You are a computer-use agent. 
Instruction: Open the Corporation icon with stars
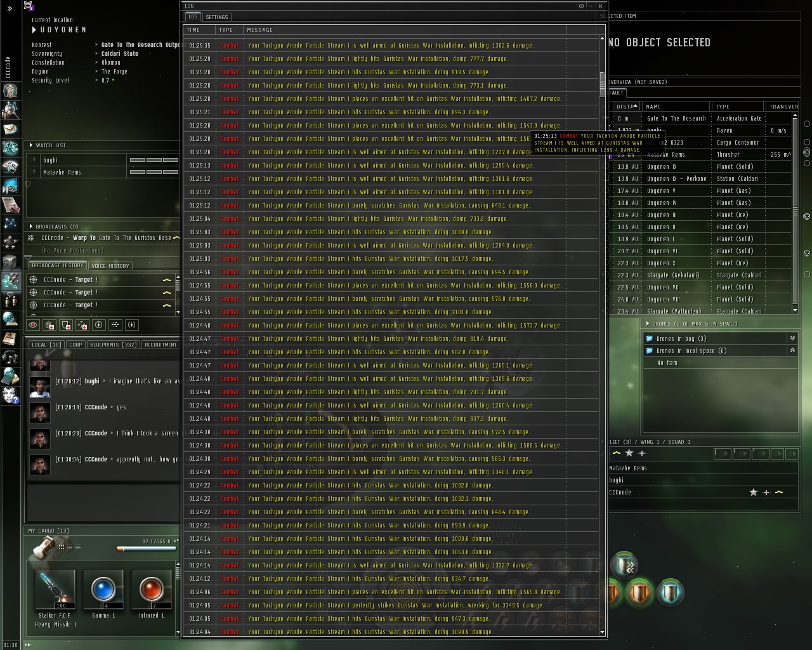point(10,242)
